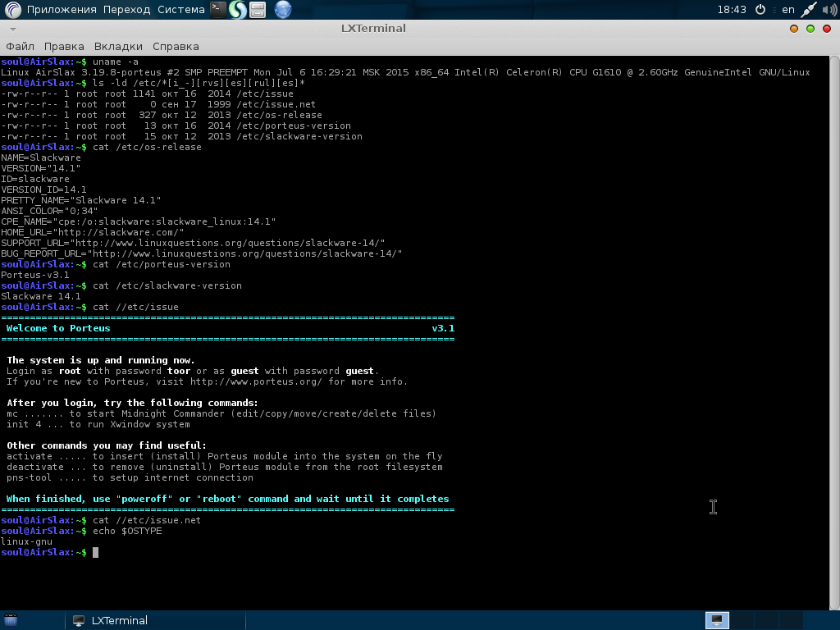Click "pns-tool" command line text

click(130, 477)
